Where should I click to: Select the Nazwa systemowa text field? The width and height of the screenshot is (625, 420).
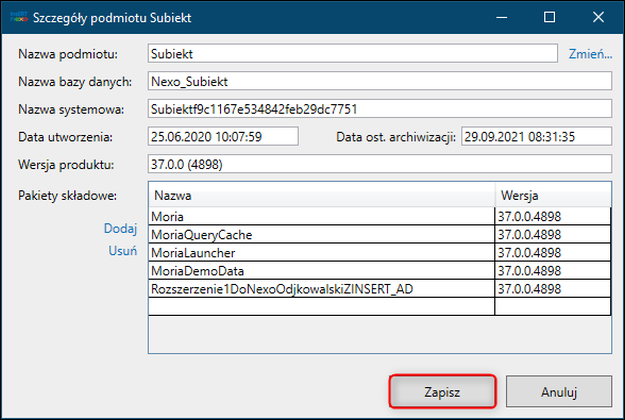(378, 109)
